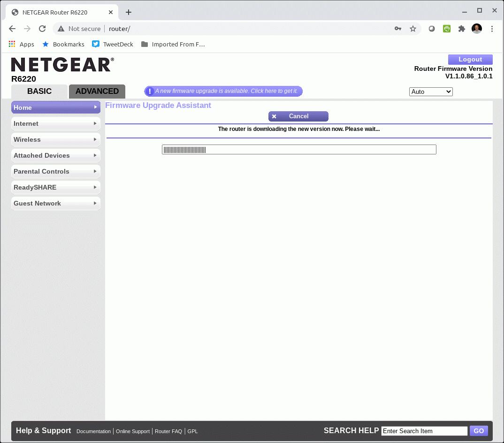The image size is (504, 443).
Task: Open the Chrome profile avatar
Action: point(477,29)
